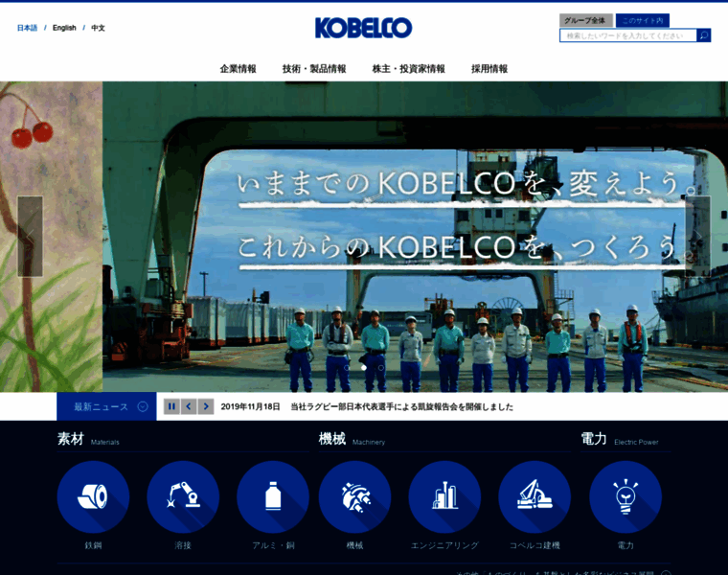Click the 2019年11月18日 news date

pyautogui.click(x=250, y=407)
